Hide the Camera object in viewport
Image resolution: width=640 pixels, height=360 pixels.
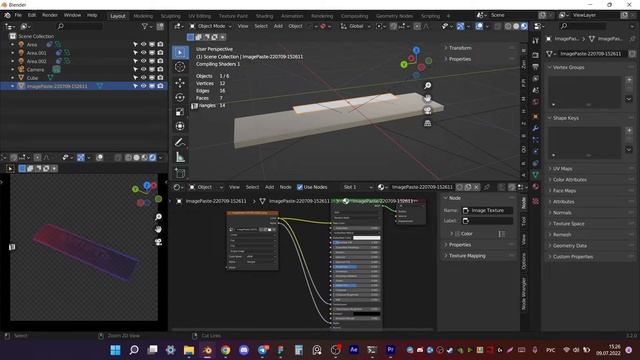(143, 69)
